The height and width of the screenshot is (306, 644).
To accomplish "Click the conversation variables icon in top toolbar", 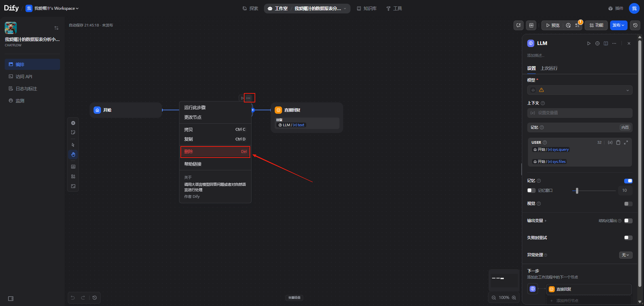I will [x=519, y=25].
